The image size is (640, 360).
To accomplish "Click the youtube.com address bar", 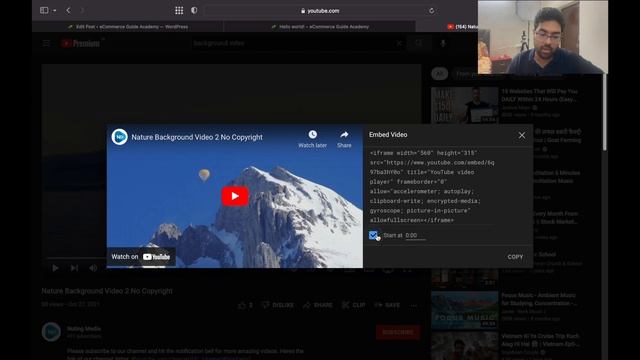I will (320, 11).
